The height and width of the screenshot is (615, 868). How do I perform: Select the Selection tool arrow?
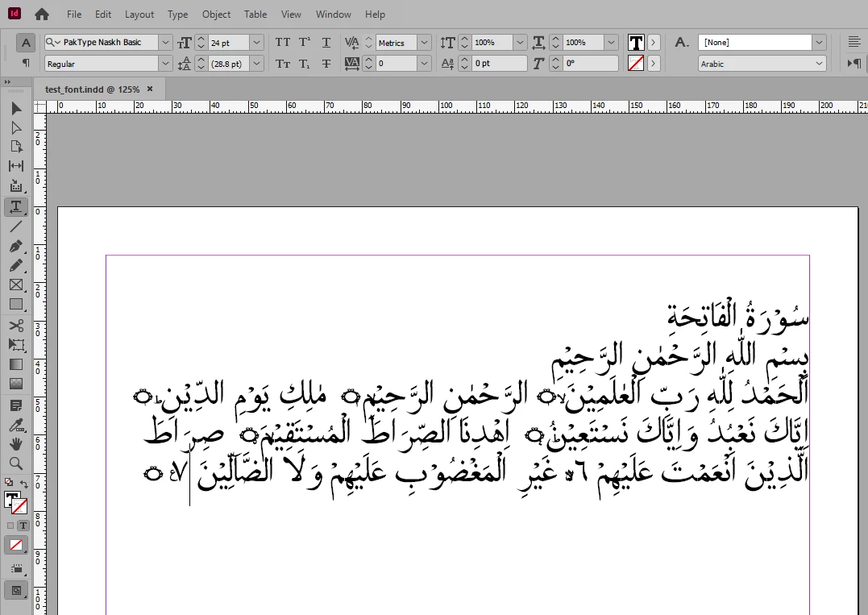pos(16,108)
